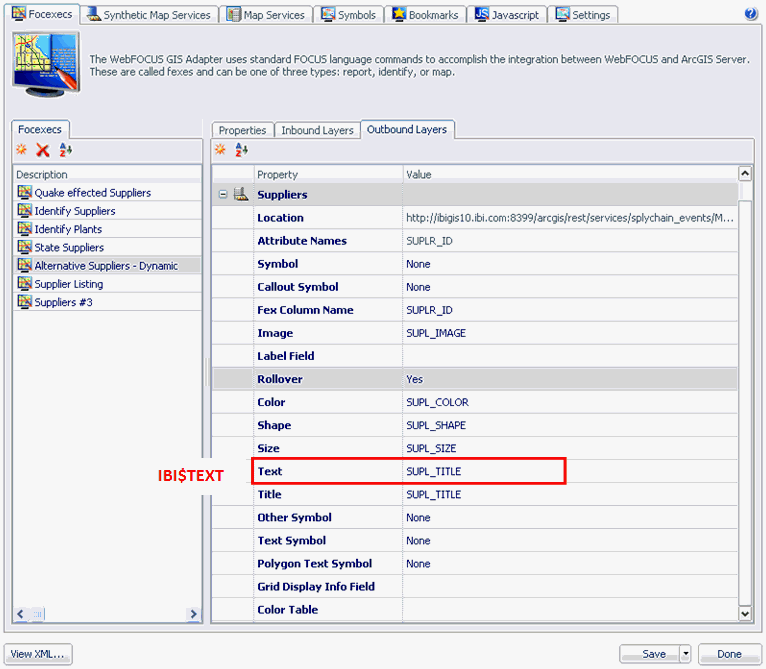Click the Rollover value Yes
766x669 pixels.
(570, 379)
